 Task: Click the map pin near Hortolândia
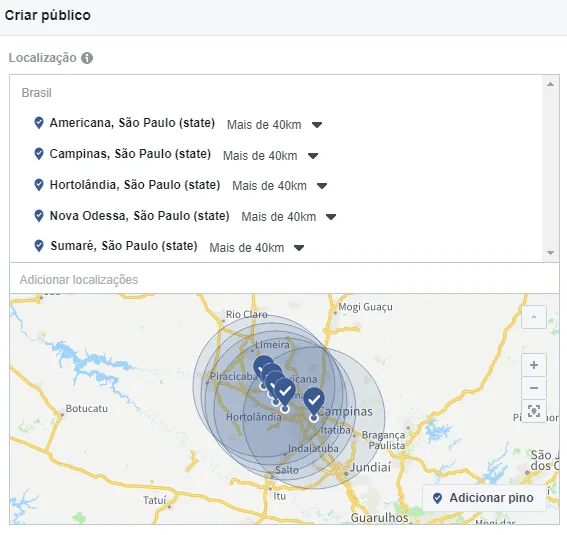(285, 393)
